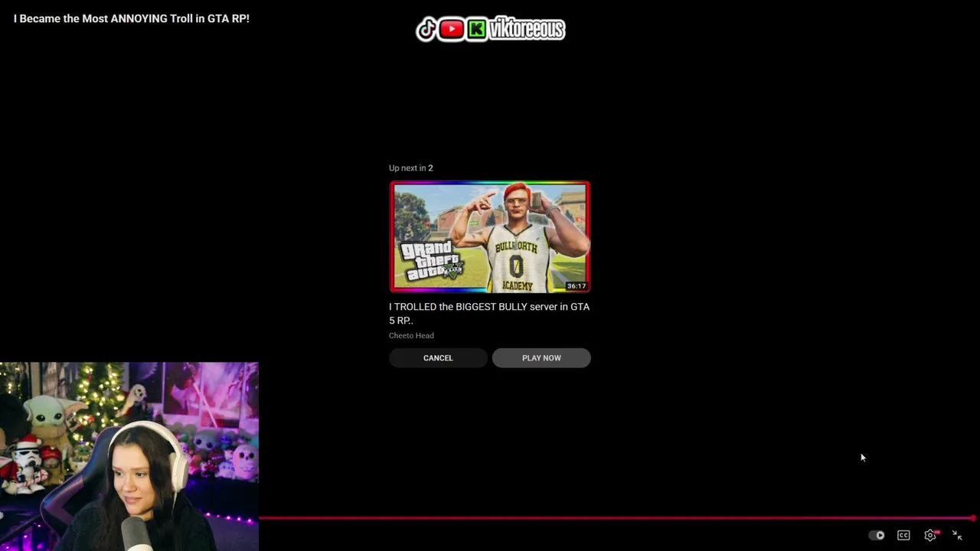Toggle the autoplay switch
This screenshot has height=551, width=980.
pos(877,536)
